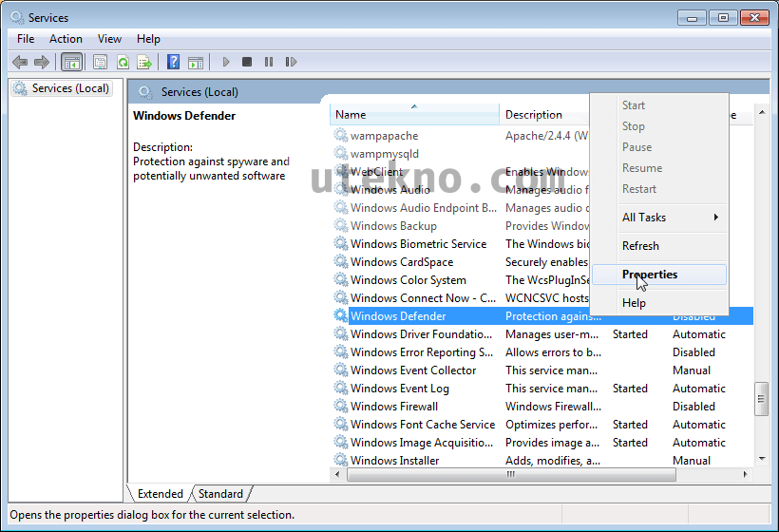Choose Refresh in the context menu
Image resolution: width=779 pixels, height=532 pixels.
point(659,246)
